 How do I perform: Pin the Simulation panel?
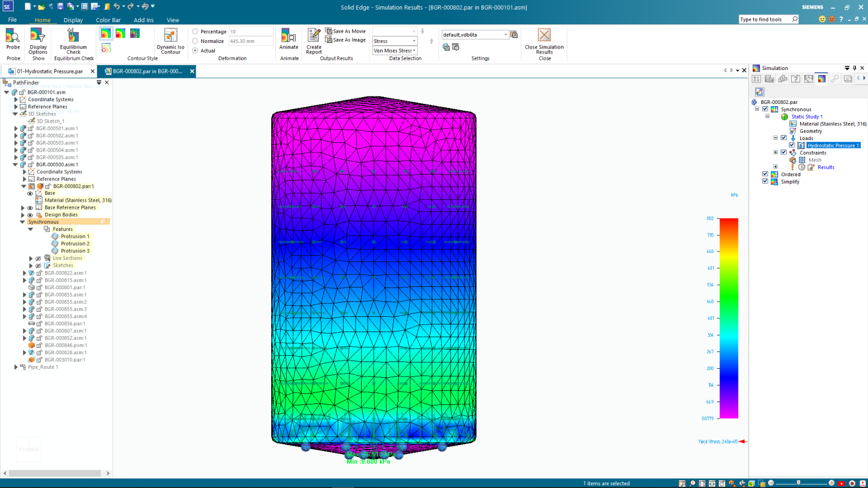pyautogui.click(x=854, y=68)
